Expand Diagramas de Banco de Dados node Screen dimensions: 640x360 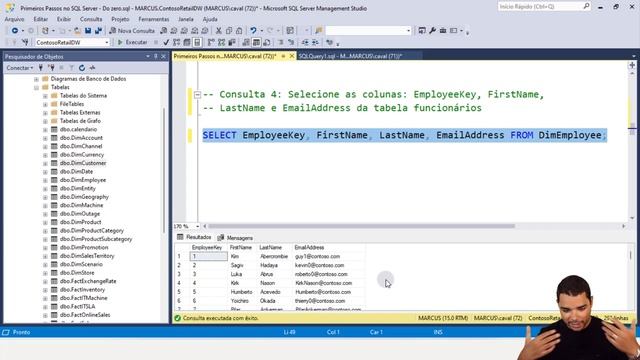(x=36, y=79)
